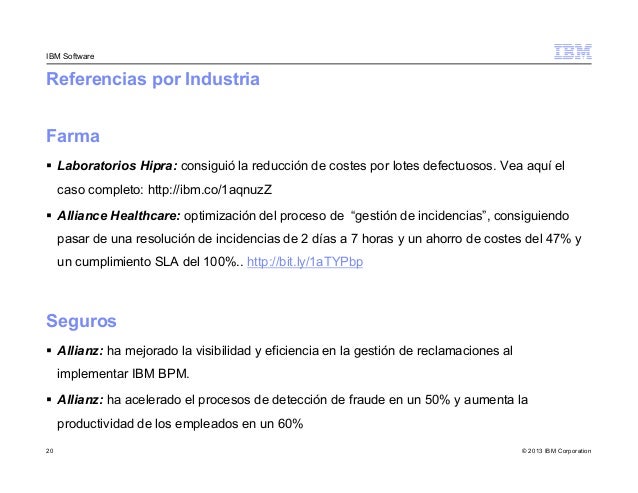Click the bullet before second Allianz entry
638x493 pixels.
49,400
